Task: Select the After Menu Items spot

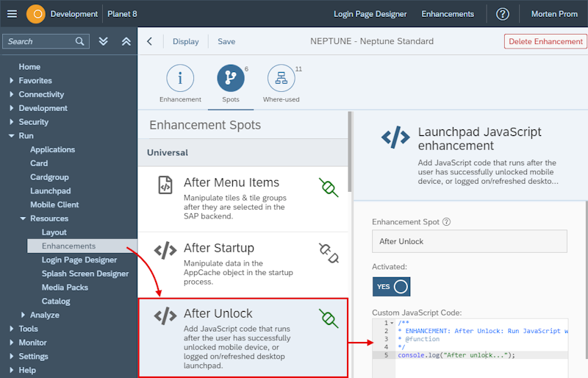Action: click(x=243, y=199)
